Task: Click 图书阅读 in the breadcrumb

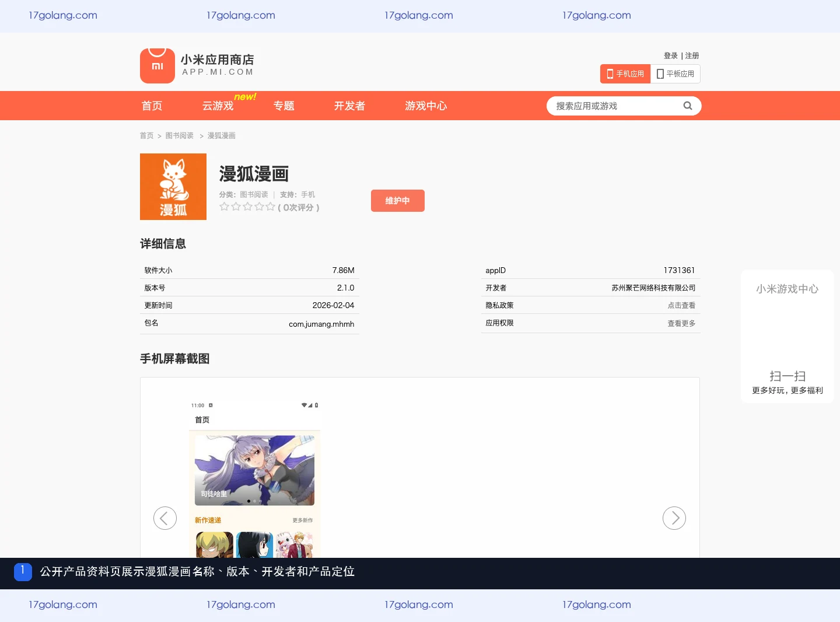Action: 179,135
